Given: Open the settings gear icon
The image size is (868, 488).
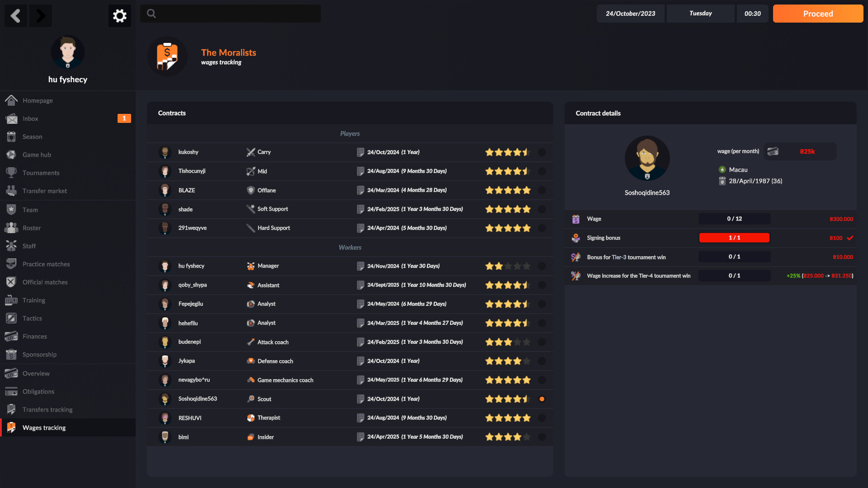Looking at the screenshot, I should pyautogui.click(x=119, y=15).
